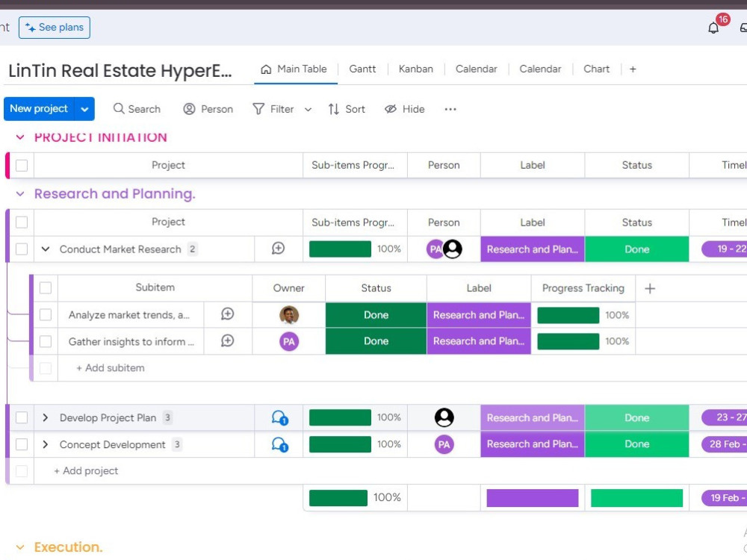Select the Conduct Market Research row checkbox
Image resolution: width=747 pixels, height=560 pixels.
coord(22,249)
